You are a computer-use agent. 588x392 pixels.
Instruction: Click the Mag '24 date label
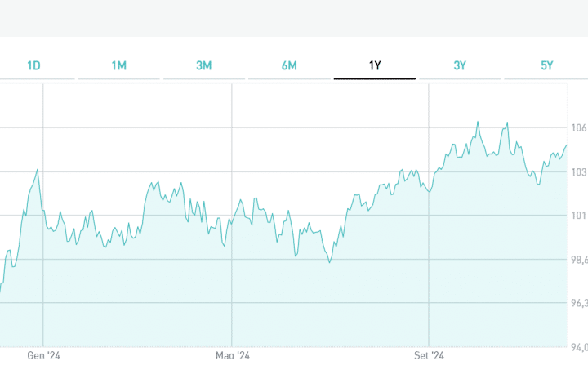233,355
